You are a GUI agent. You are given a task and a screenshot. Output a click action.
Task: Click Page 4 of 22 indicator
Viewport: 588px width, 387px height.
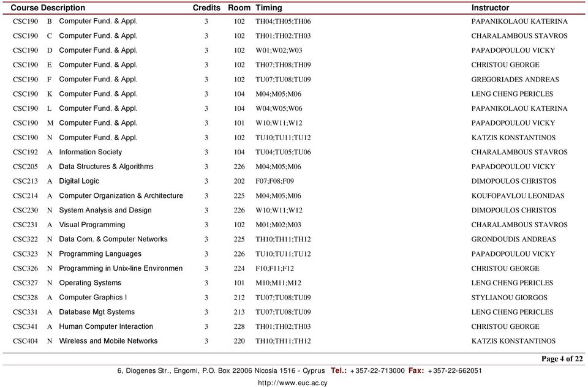(x=562, y=358)
